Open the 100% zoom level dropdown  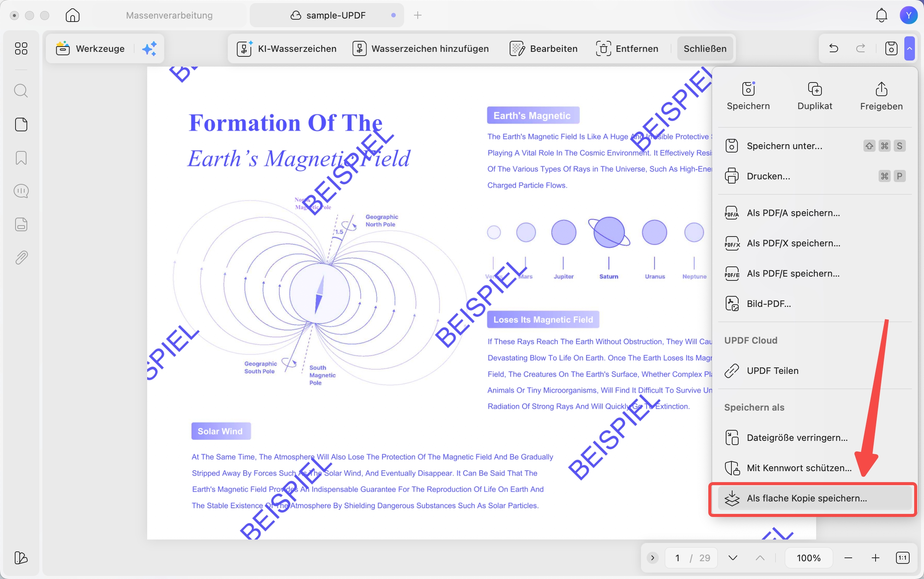pyautogui.click(x=808, y=558)
